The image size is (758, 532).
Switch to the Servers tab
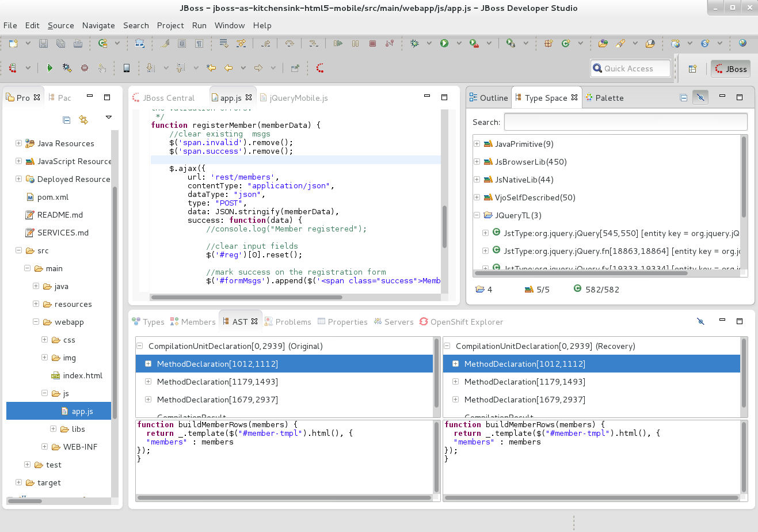(394, 322)
